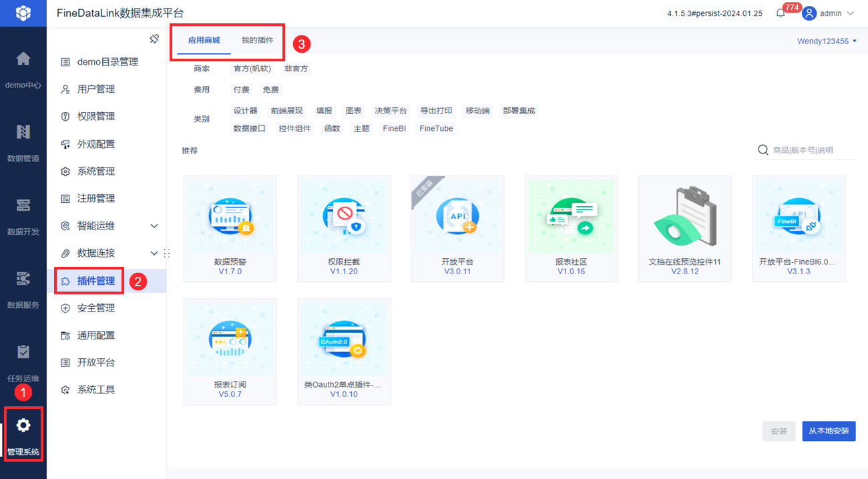
Task: Filter by 非官方 vendor
Action: (x=296, y=68)
